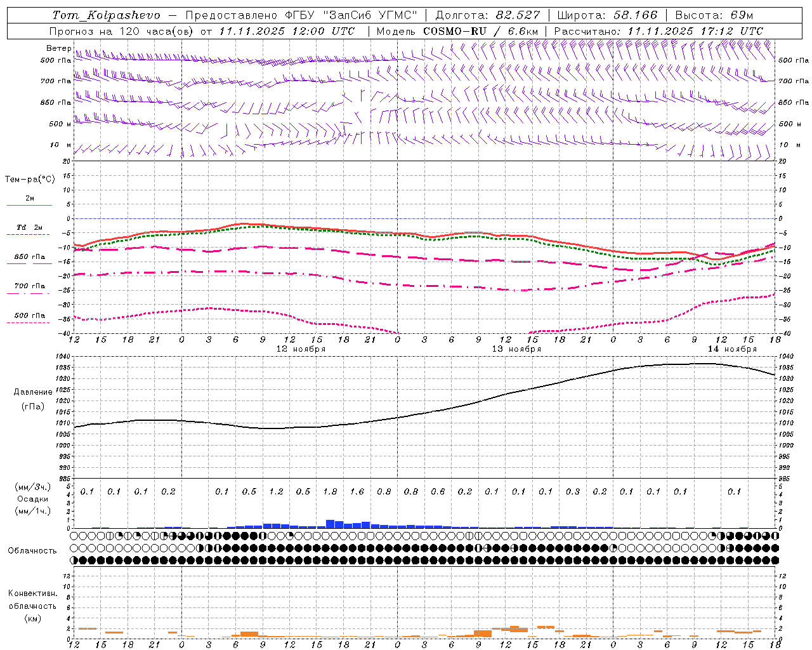This screenshot has height=650, width=812.
Task: Click the '(км)' unit under convective cloudiness
Action: click(33, 618)
